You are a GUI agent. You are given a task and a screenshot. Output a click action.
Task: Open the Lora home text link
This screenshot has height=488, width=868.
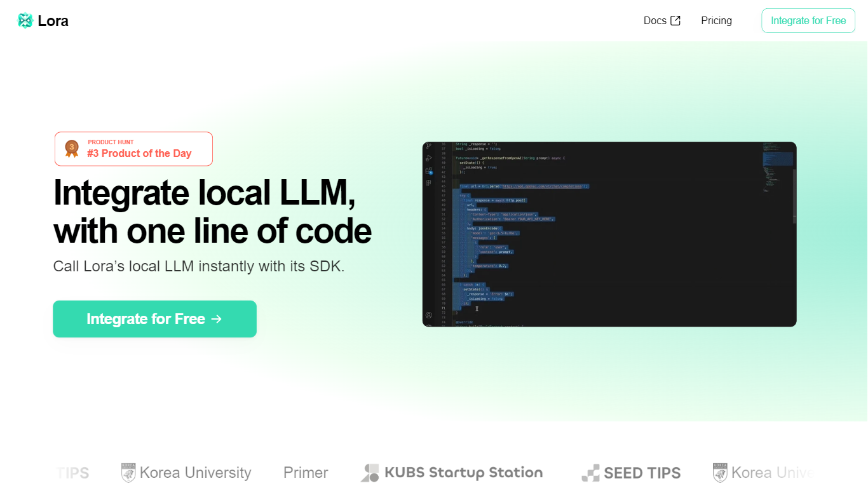point(53,21)
